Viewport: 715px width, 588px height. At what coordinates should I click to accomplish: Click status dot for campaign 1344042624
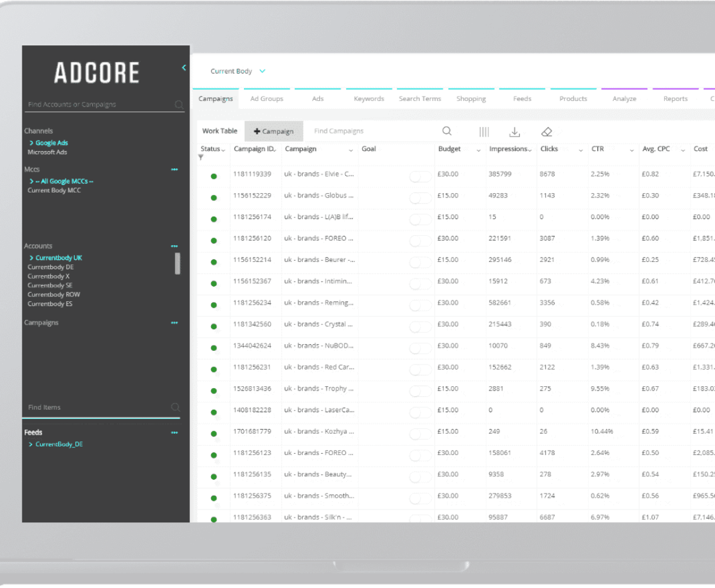[214, 348]
